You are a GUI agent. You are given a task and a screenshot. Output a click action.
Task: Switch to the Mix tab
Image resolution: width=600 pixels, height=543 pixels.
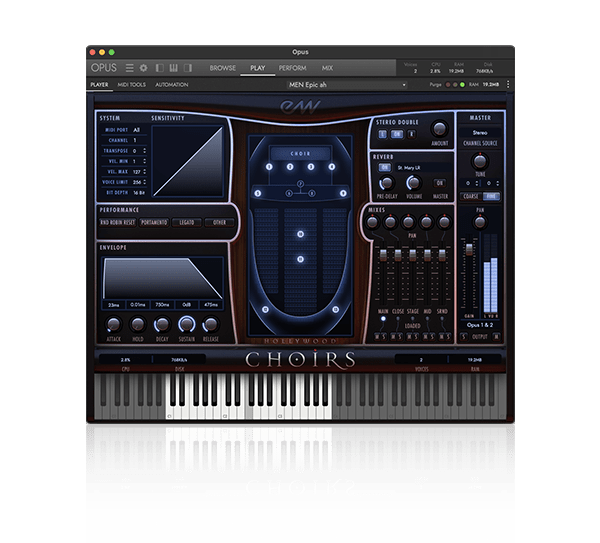point(327,68)
